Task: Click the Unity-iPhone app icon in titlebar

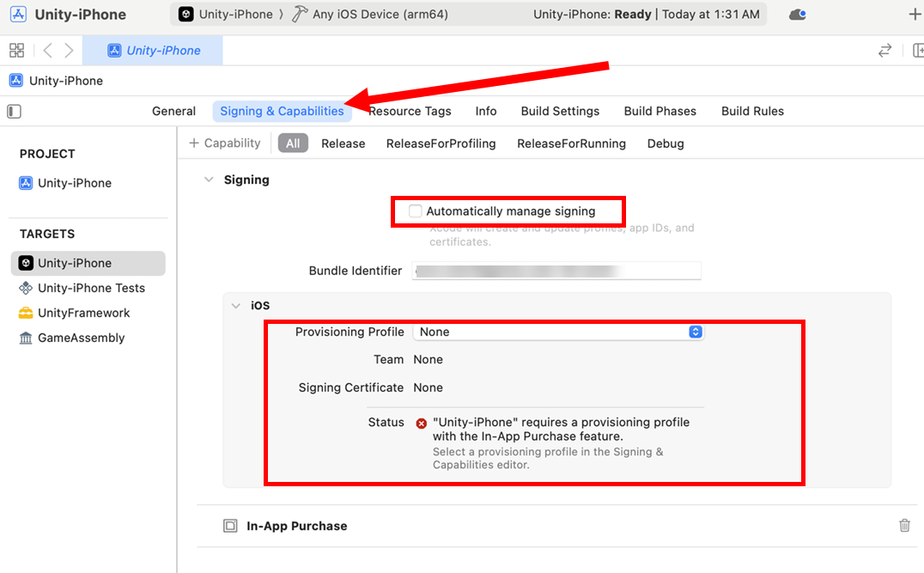Action: tap(18, 14)
